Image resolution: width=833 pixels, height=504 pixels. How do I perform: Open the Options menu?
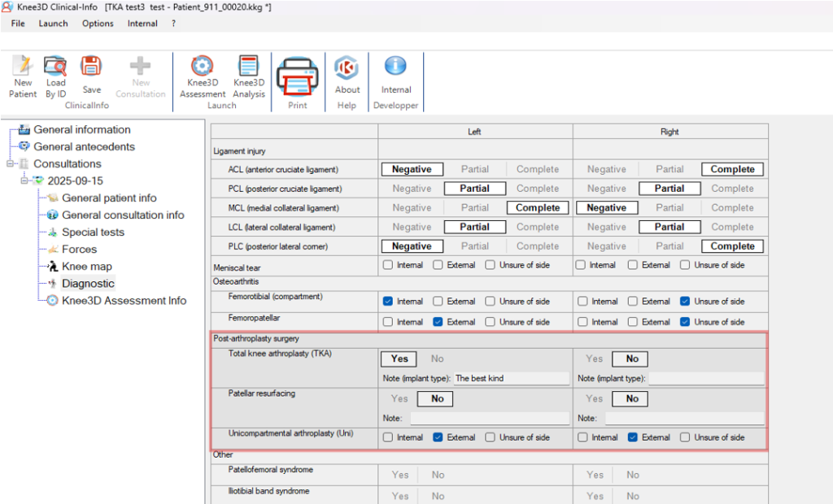[98, 24]
